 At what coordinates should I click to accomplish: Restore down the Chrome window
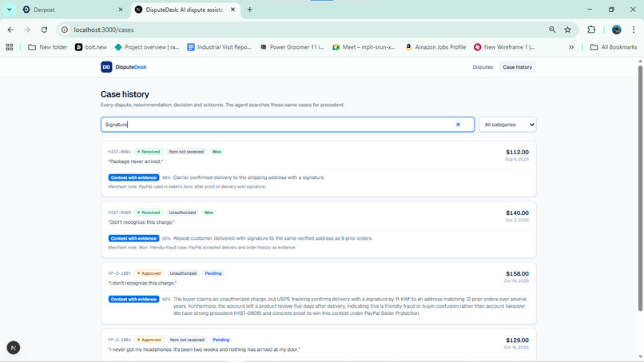(x=611, y=10)
